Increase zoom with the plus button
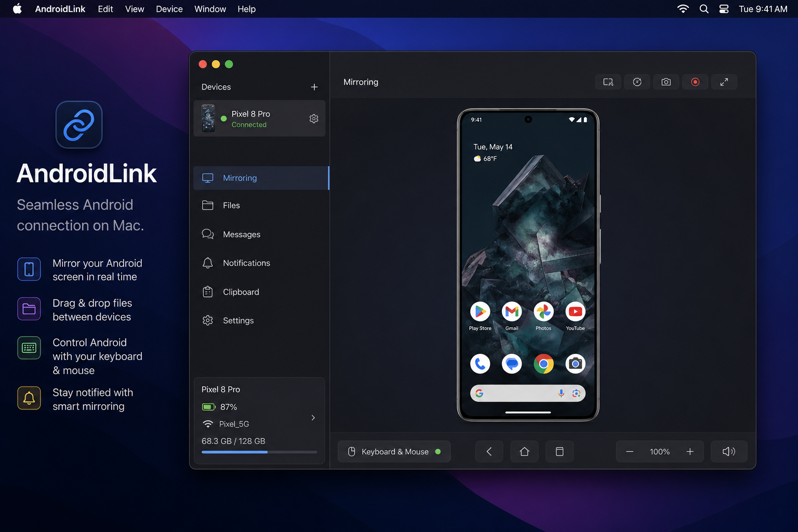Viewport: 798px width, 532px height. coord(690,451)
